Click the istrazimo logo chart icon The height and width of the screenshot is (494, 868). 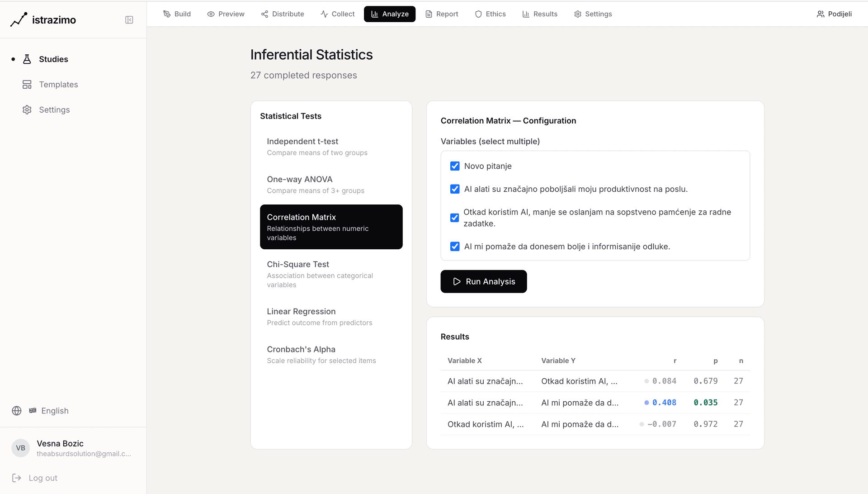(x=19, y=20)
